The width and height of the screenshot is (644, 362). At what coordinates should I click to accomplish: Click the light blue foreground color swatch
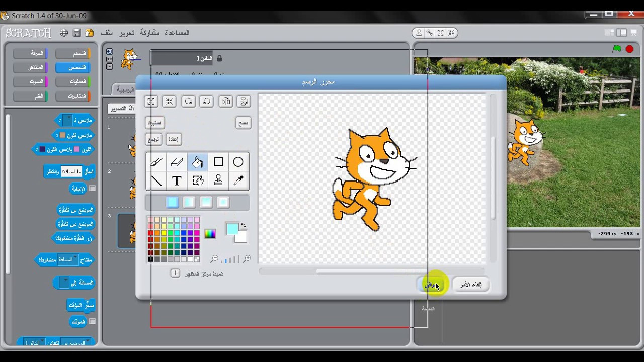pos(232,229)
